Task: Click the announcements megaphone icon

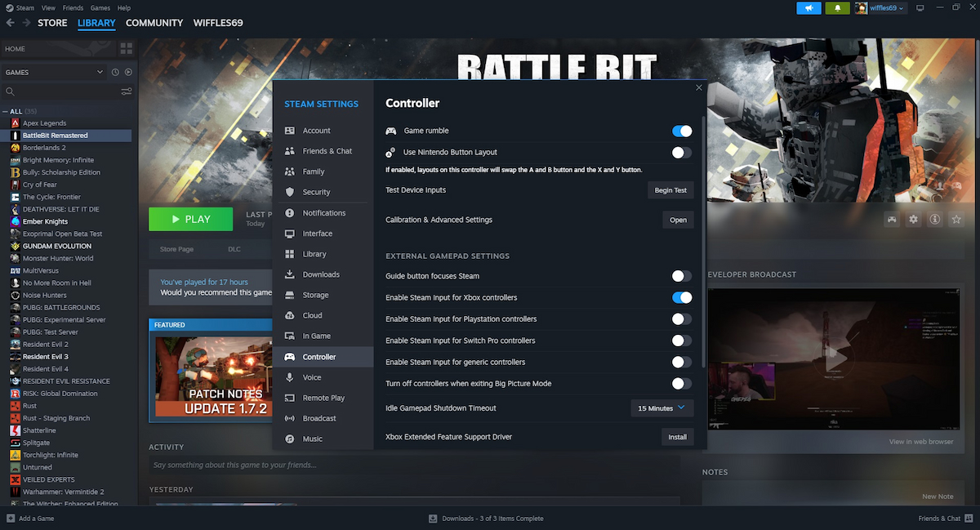Action: point(809,8)
